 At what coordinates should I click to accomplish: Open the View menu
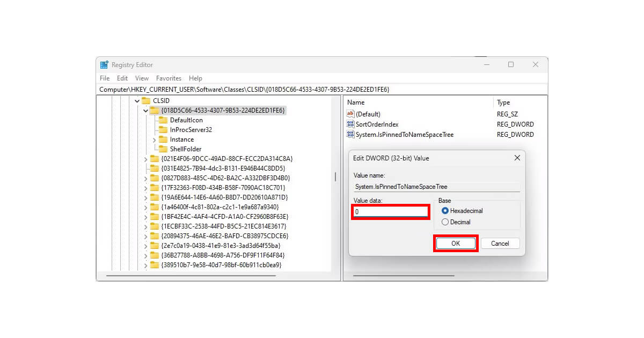141,78
